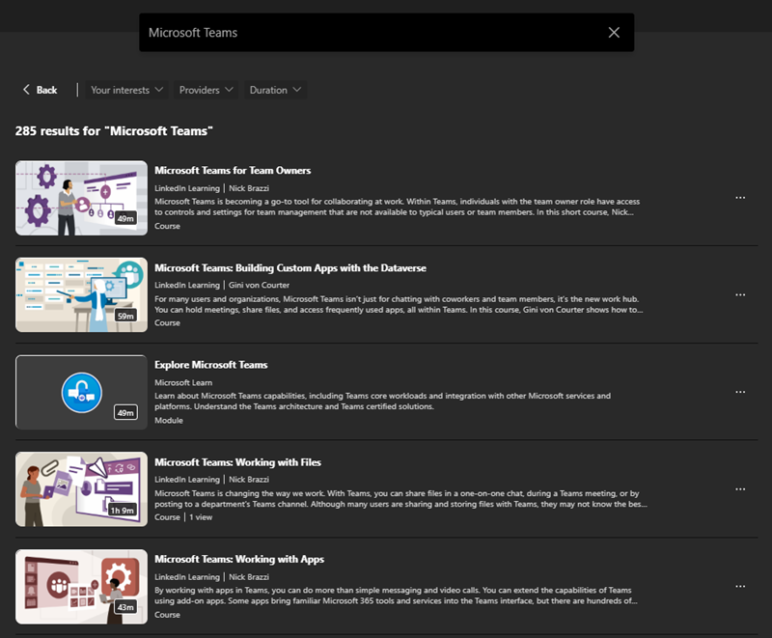Open the Working with Files course thumbnail
772x638 pixels.
tap(81, 489)
